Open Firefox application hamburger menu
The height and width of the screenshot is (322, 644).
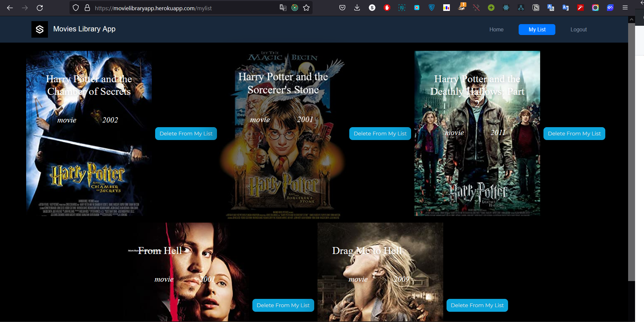(x=625, y=8)
